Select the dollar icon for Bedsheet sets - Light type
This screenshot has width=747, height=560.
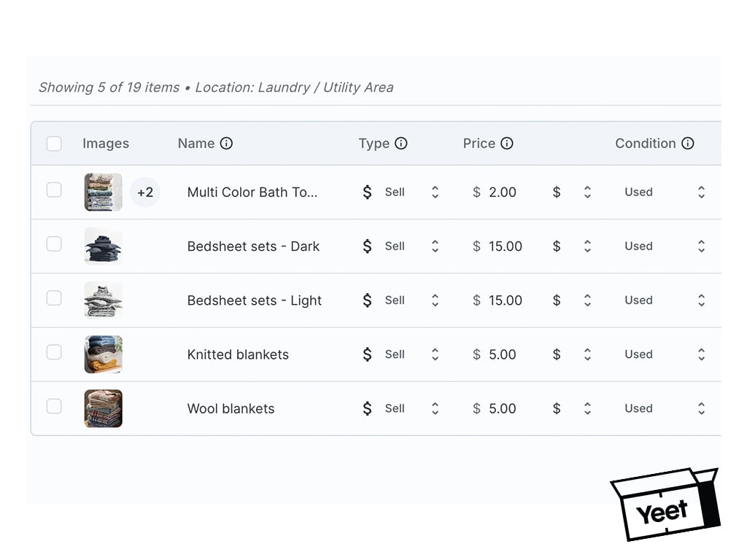pos(367,300)
